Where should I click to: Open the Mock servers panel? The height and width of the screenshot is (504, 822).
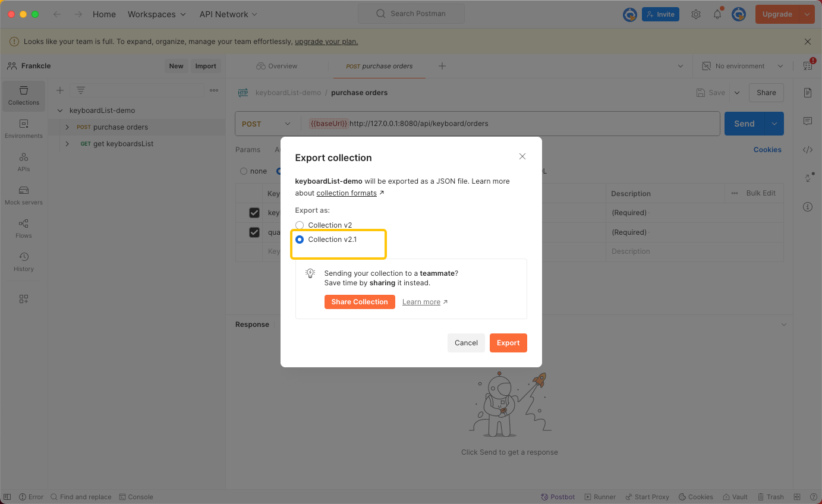24,196
